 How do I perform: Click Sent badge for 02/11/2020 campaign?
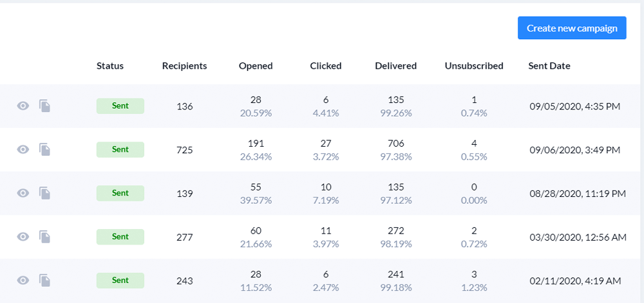coord(120,280)
